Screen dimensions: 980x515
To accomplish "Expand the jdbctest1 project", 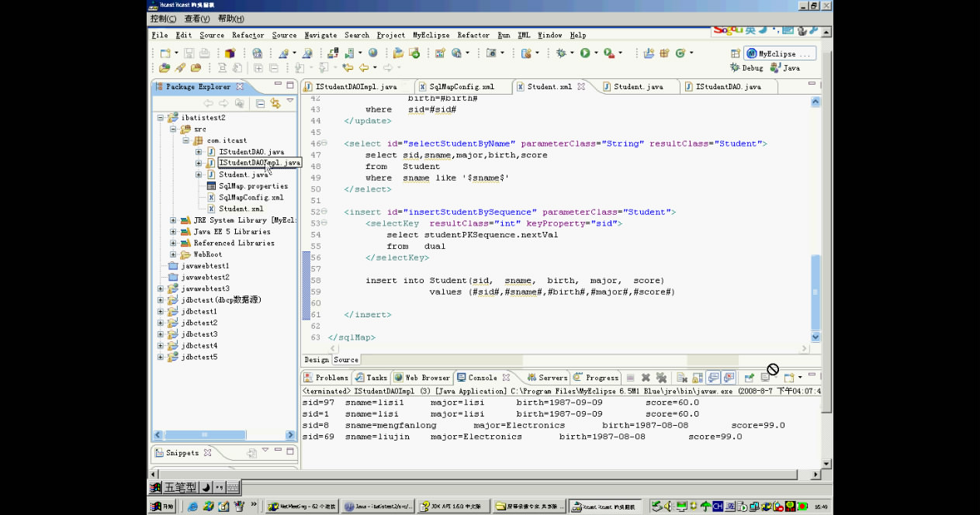I will 161,311.
